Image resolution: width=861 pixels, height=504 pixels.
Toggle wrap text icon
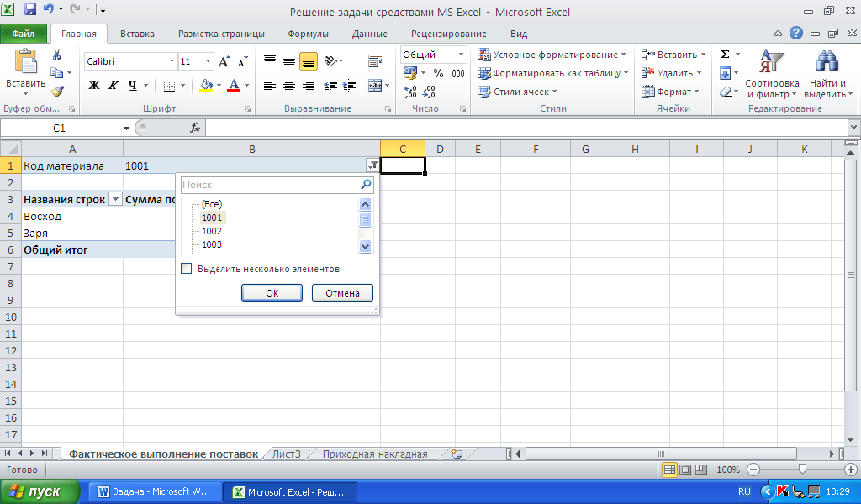pos(375,60)
